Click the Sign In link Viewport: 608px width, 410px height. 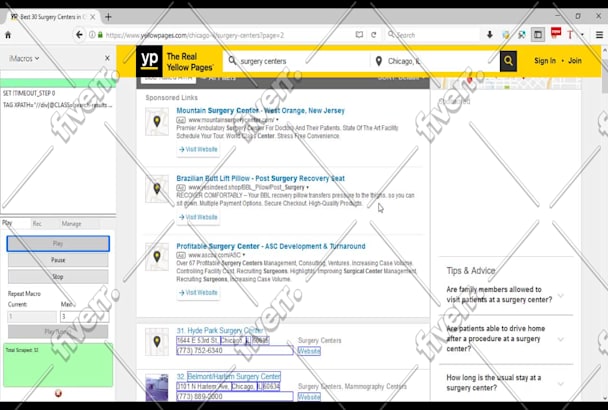[x=545, y=61]
